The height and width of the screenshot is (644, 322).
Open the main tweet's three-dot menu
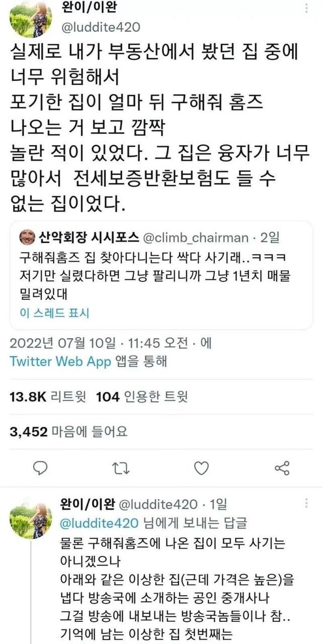(307, 9)
